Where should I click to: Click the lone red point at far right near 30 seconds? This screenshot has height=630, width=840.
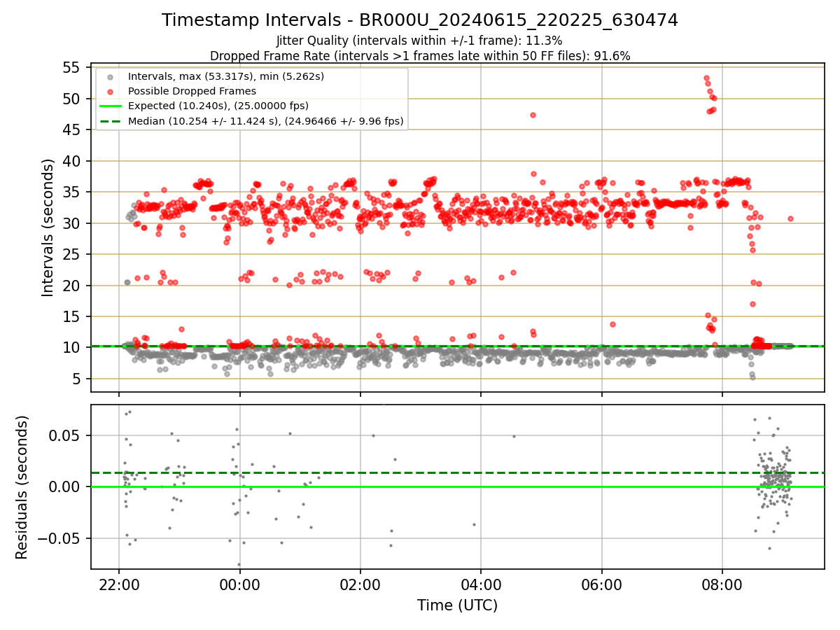790,219
